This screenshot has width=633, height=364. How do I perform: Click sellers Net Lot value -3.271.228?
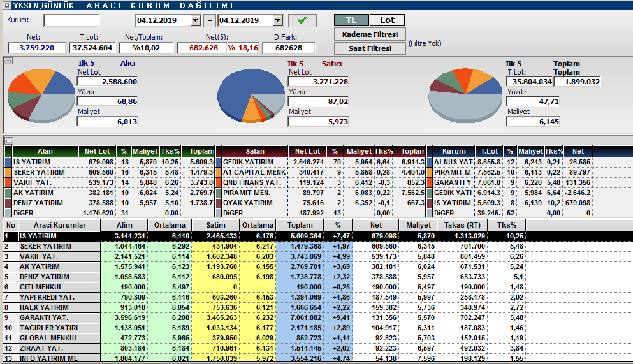[318, 82]
